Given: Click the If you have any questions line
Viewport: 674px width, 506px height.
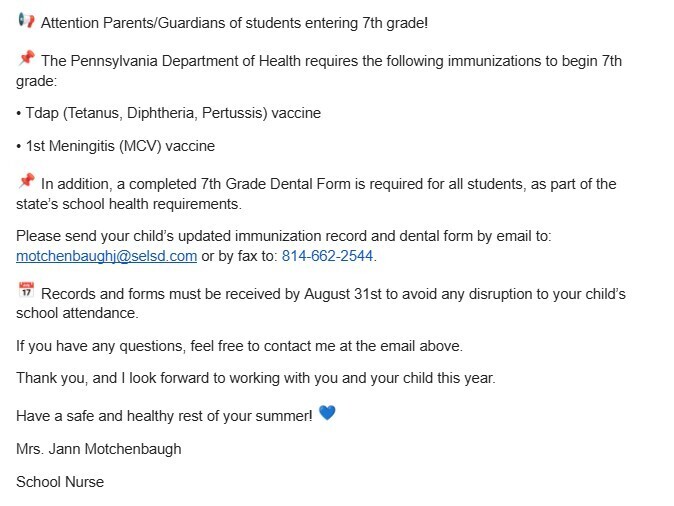Looking at the screenshot, I should point(239,346).
